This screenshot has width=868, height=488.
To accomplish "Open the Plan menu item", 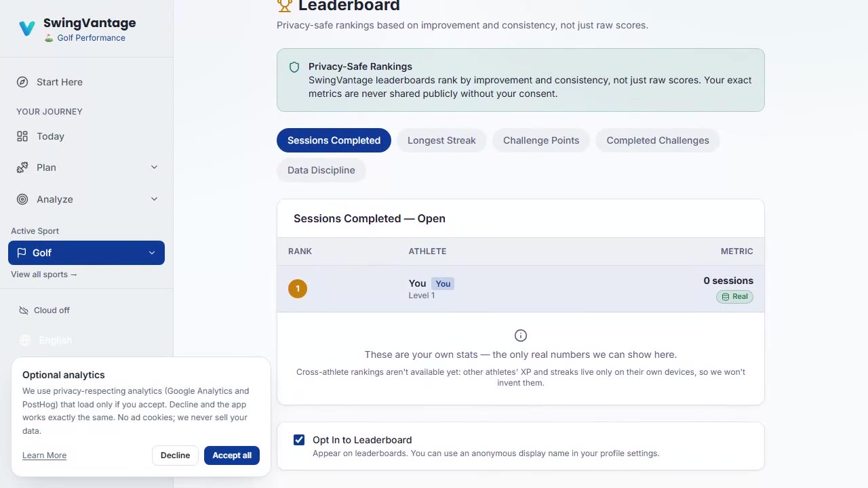I will 86,167.
